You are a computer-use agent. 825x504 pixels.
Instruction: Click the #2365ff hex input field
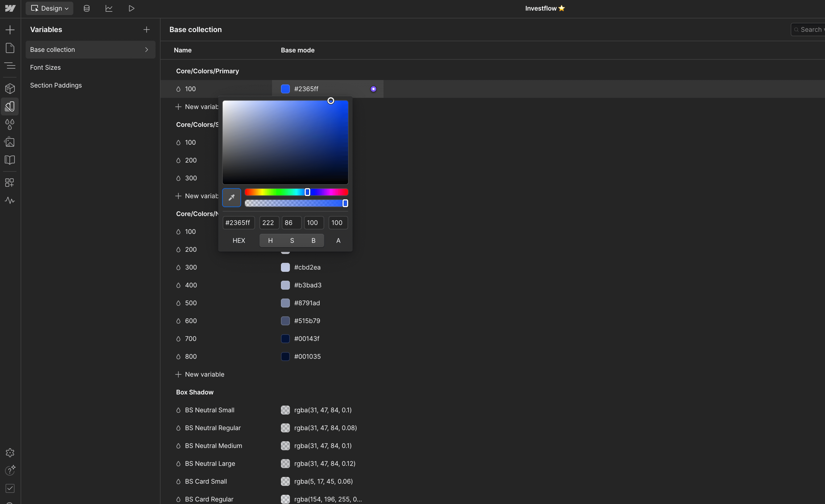click(x=238, y=223)
